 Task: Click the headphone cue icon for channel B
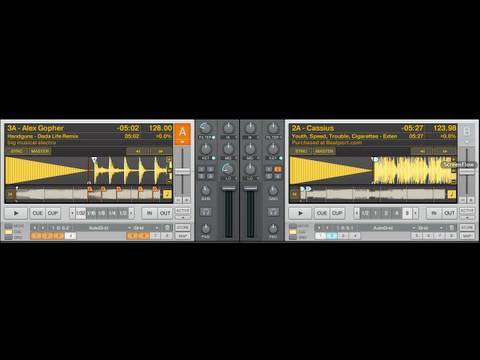click(273, 212)
